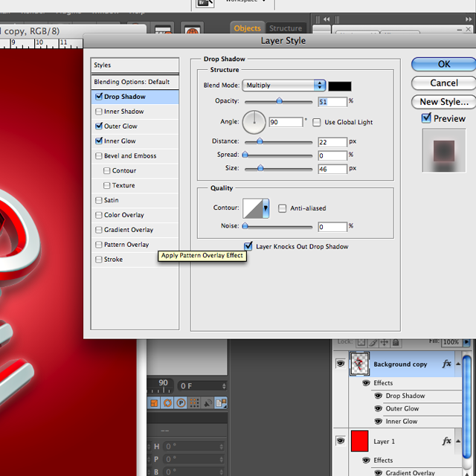Select the Styles entry in the list
This screenshot has width=476, height=476.
pos(135,65)
